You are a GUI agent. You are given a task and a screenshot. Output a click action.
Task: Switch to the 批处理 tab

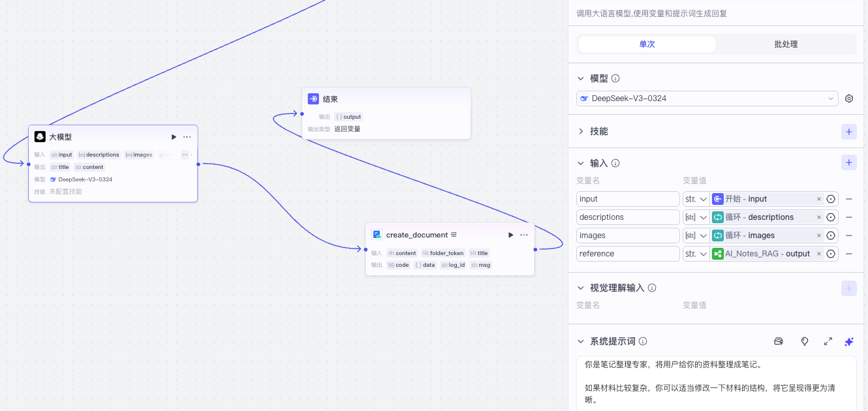point(786,44)
